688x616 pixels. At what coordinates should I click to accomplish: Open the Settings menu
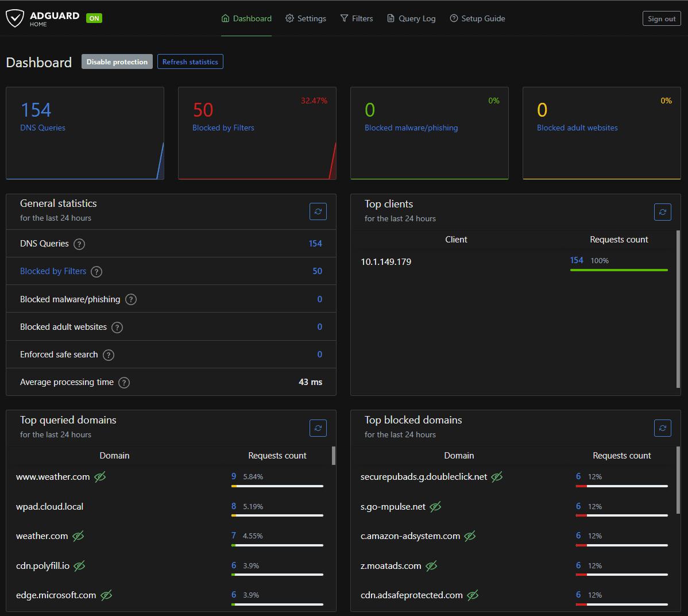[306, 18]
